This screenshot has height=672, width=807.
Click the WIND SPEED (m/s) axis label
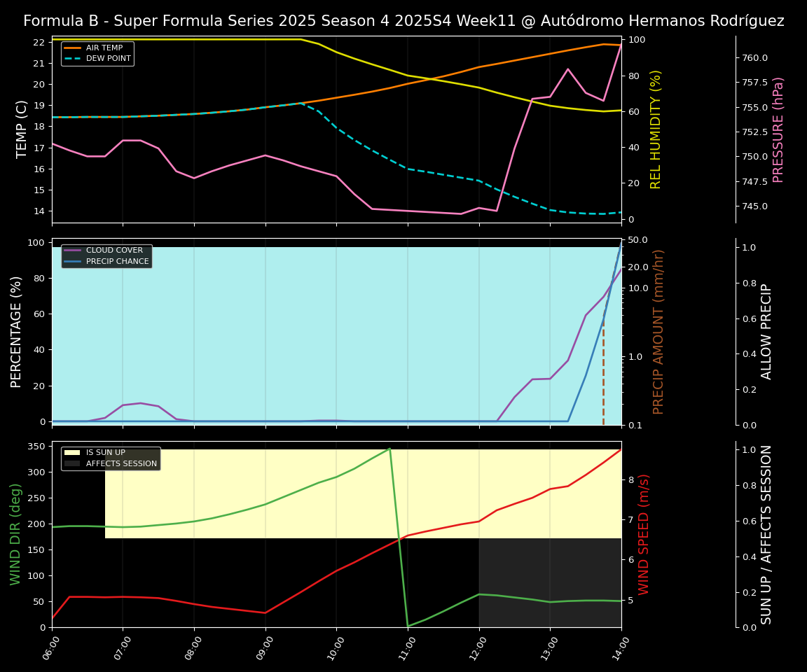[x=644, y=534]
